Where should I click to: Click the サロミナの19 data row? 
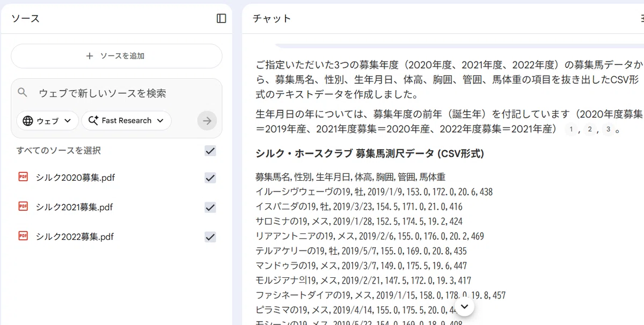[x=358, y=221]
